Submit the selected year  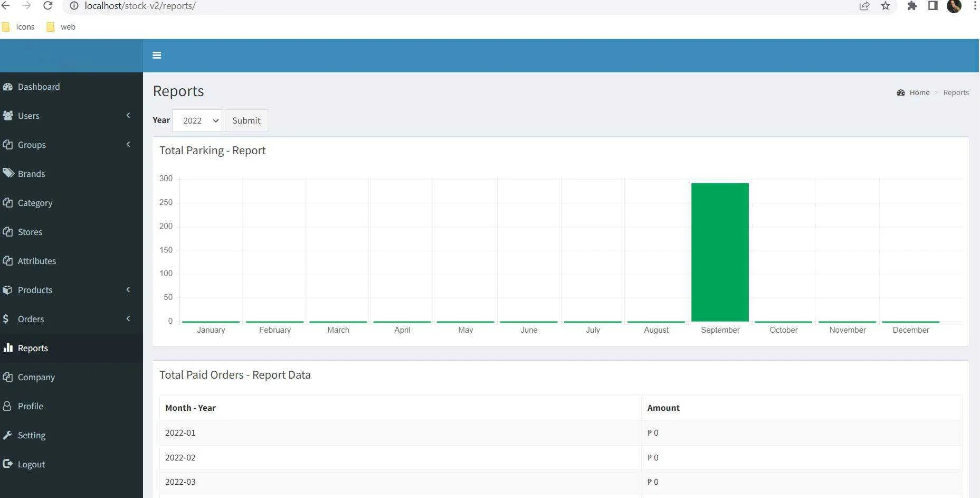[246, 120]
